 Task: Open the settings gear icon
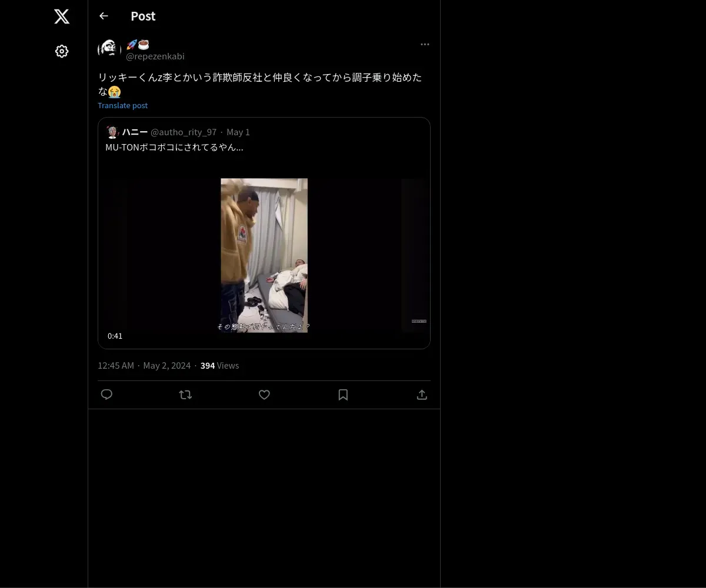click(62, 51)
